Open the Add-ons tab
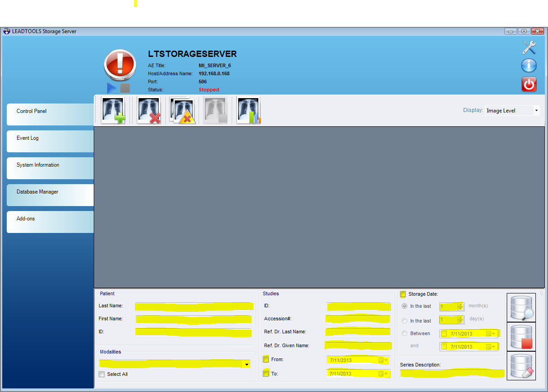The width and height of the screenshot is (548, 392). point(49,219)
